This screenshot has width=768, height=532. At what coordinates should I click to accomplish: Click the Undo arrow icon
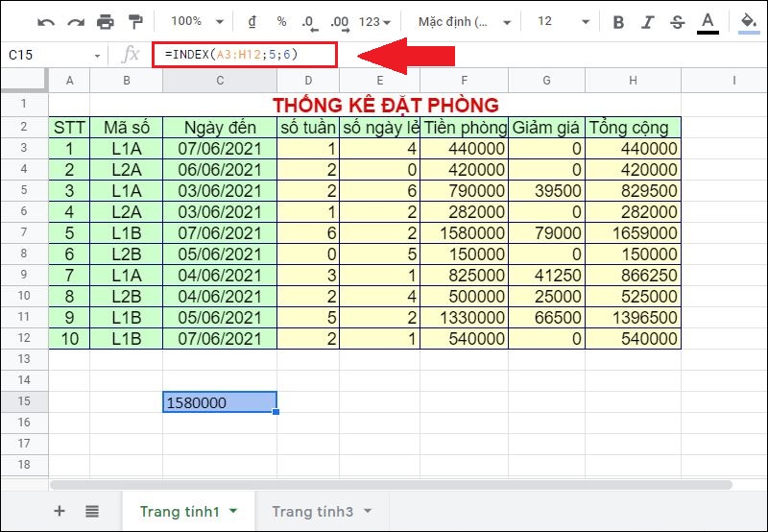click(x=46, y=21)
